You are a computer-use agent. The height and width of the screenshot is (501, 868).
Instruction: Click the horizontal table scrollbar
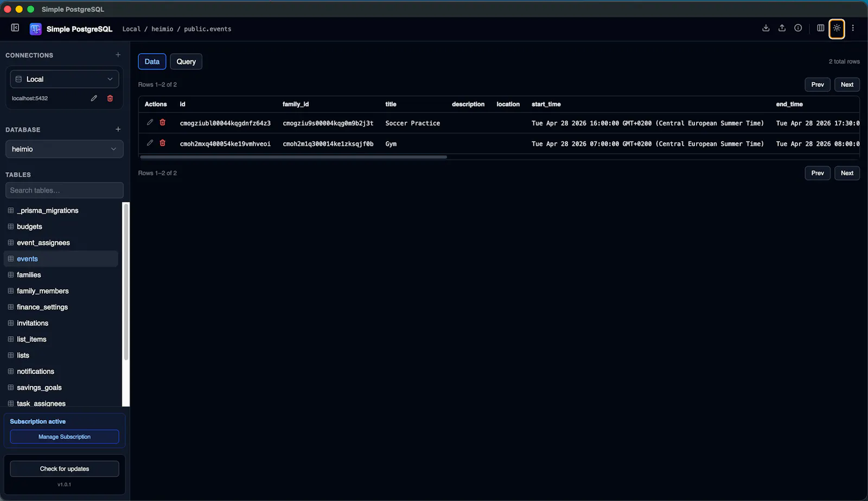[x=293, y=157]
